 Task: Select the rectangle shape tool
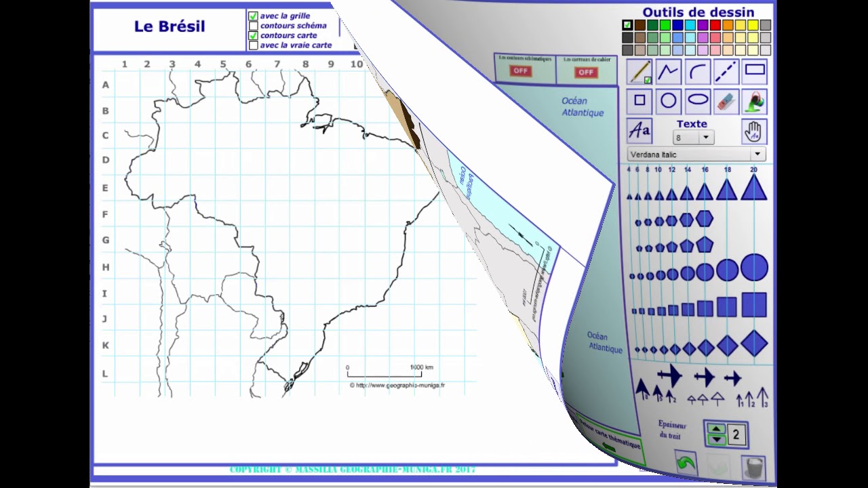[x=755, y=72]
